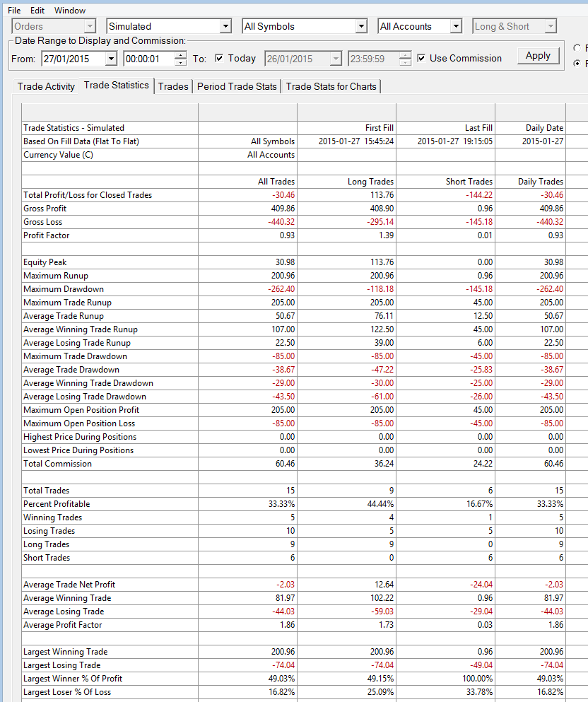Viewport: 588px width, 702px height.
Task: Click Short Trades Largest Winner 100.00% cell
Action: click(x=446, y=678)
